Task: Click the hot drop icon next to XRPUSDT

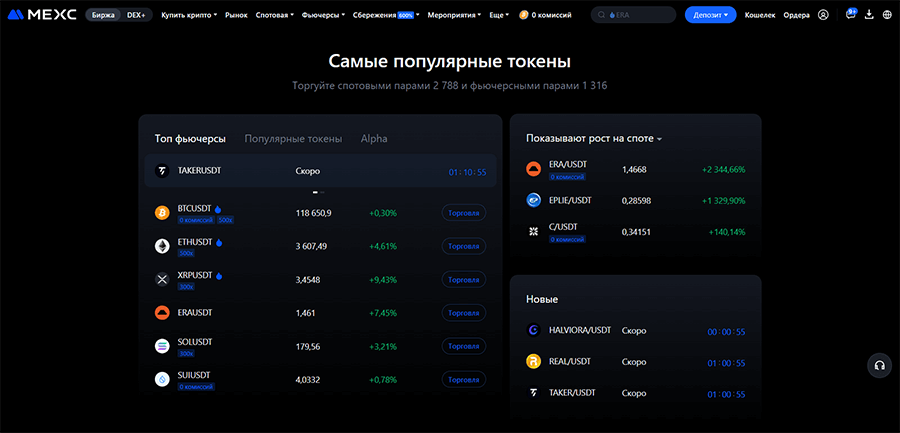Action: pyautogui.click(x=219, y=276)
